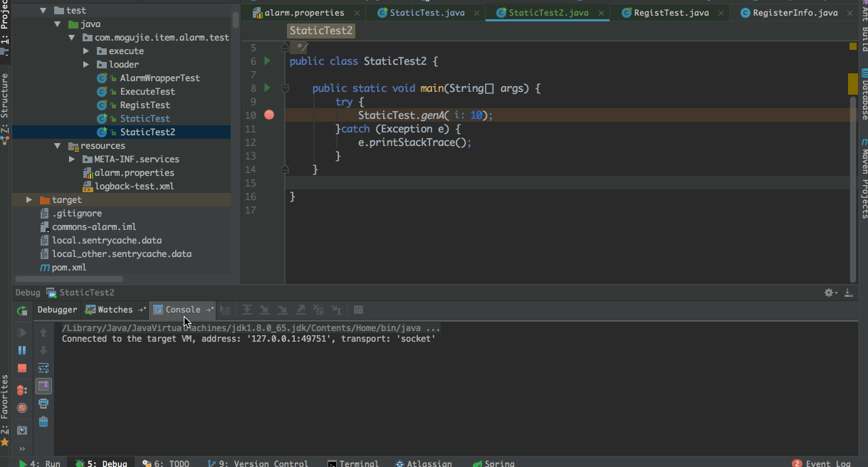Collapse the java source folder

click(58, 24)
